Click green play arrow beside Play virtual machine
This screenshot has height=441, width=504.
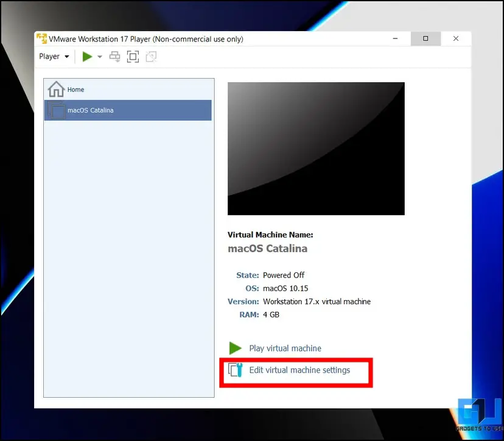(x=236, y=348)
